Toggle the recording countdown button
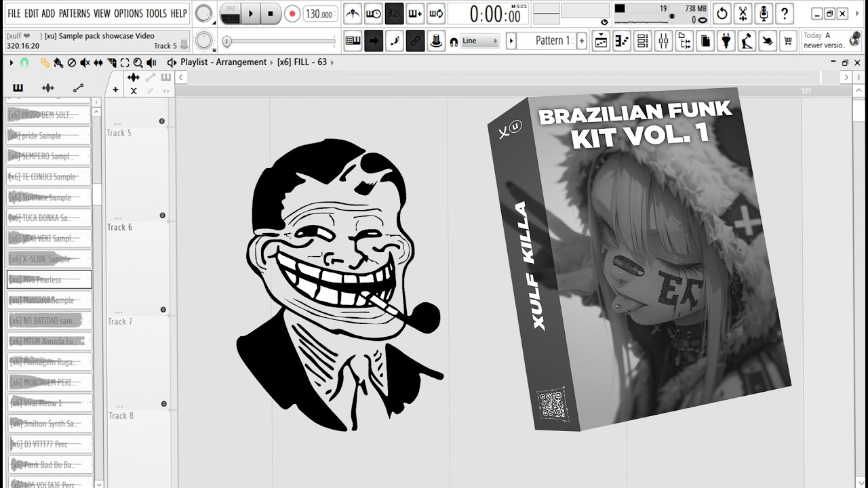This screenshot has height=488, width=868. tap(394, 14)
